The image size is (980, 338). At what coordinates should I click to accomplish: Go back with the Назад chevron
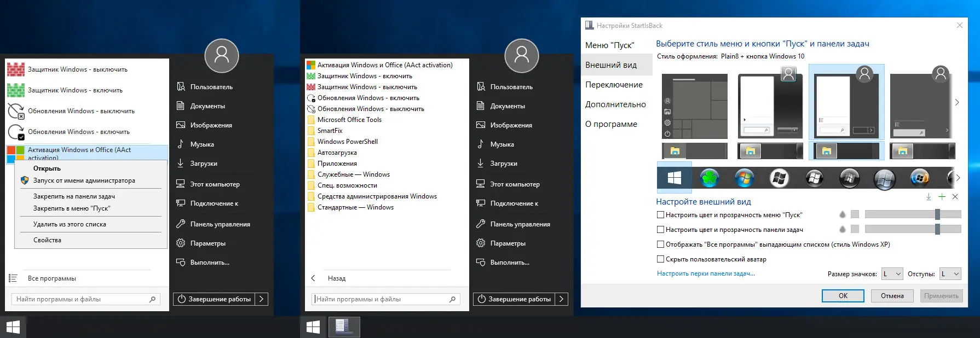(313, 278)
